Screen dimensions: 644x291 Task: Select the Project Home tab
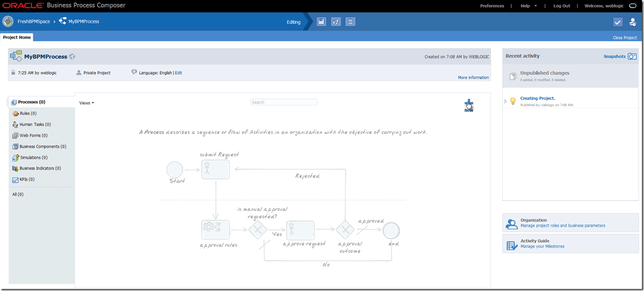[x=17, y=37]
